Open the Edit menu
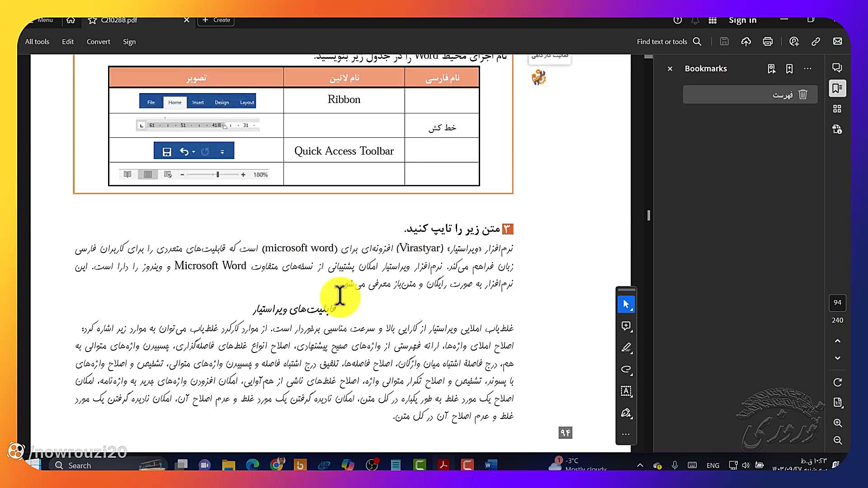This screenshot has height=488, width=868. pyautogui.click(x=68, y=42)
